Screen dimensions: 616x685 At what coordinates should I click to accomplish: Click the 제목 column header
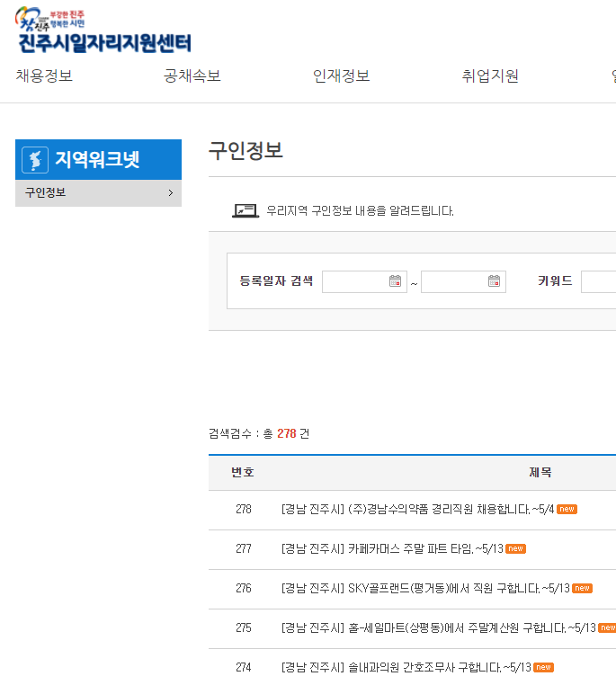(x=540, y=472)
